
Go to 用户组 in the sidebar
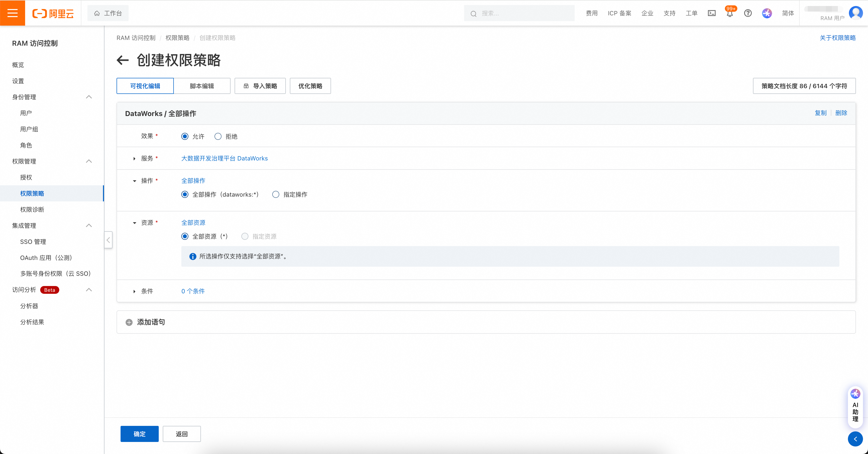click(x=29, y=129)
